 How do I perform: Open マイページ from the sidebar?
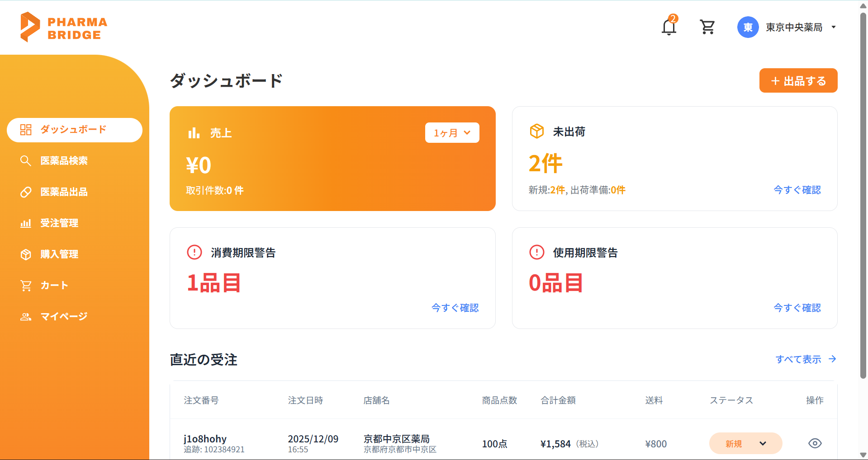[x=64, y=316]
